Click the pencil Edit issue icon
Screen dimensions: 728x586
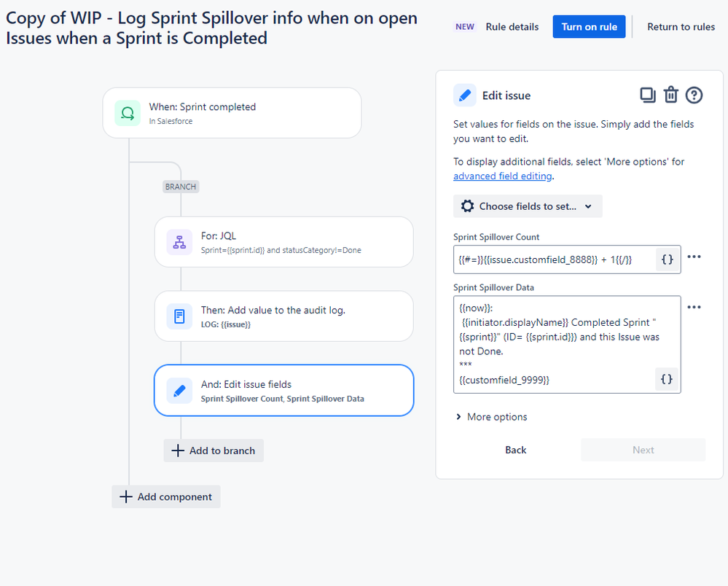click(x=465, y=95)
